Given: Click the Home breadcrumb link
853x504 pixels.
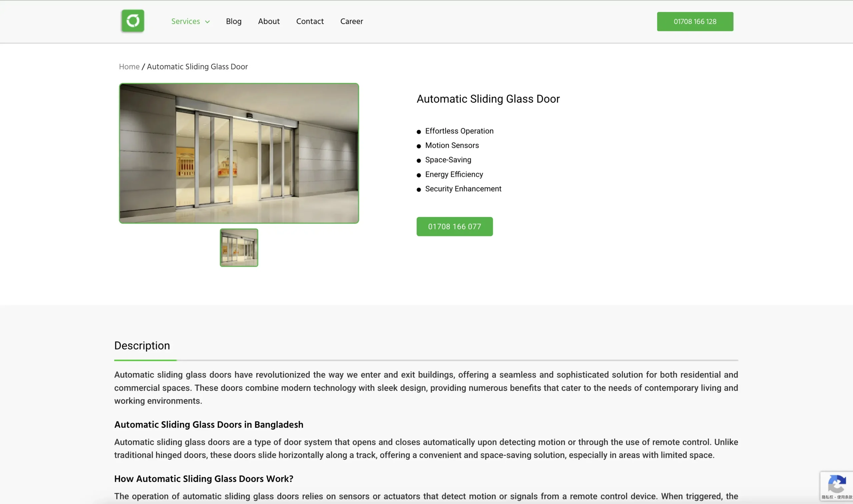Looking at the screenshot, I should [130, 67].
